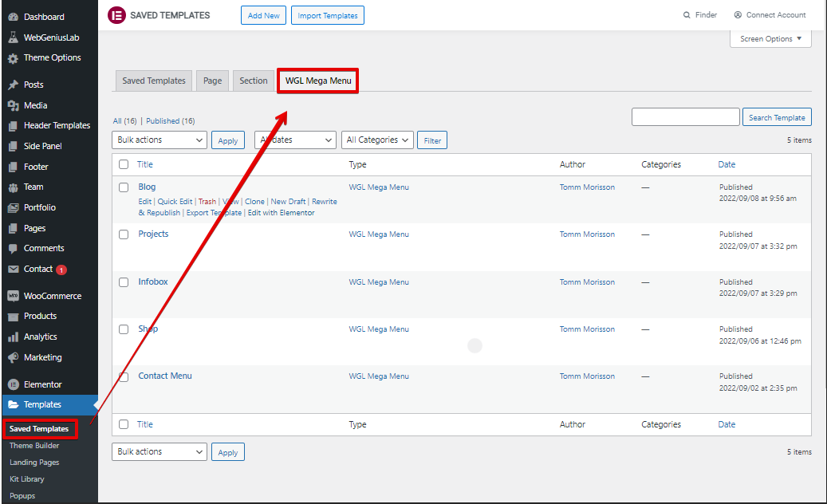This screenshot has width=827, height=504.
Task: Open Popups submenu item
Action: (x=22, y=496)
